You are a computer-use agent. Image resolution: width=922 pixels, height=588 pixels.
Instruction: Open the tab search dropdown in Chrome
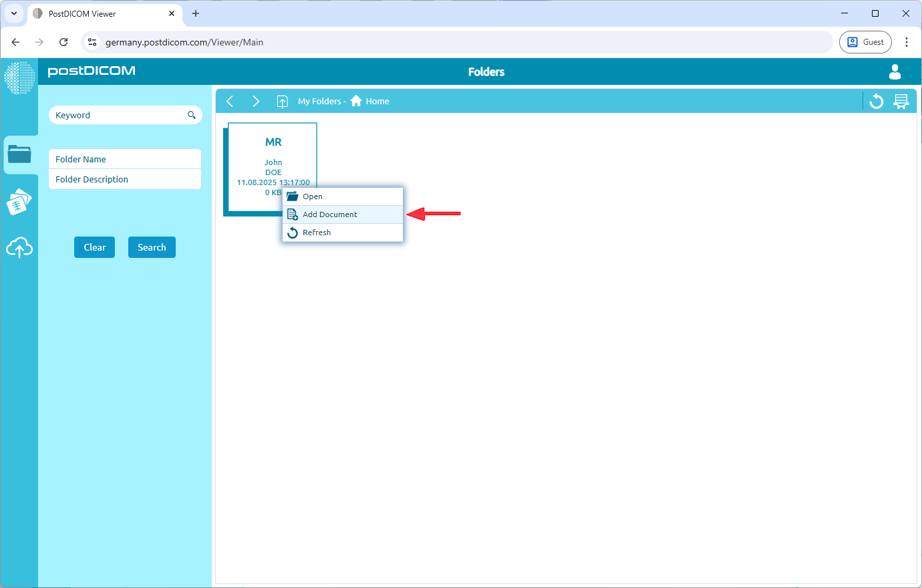click(x=13, y=13)
